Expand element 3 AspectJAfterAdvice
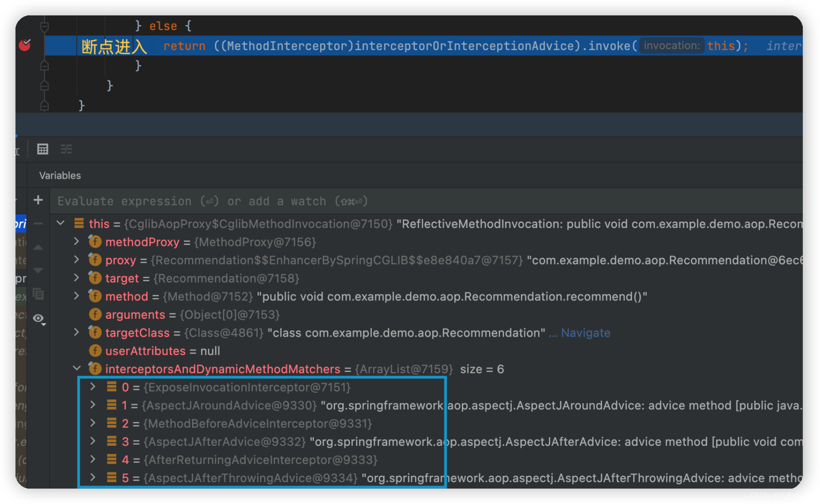Viewport: 820px width, 504px height. [x=93, y=441]
